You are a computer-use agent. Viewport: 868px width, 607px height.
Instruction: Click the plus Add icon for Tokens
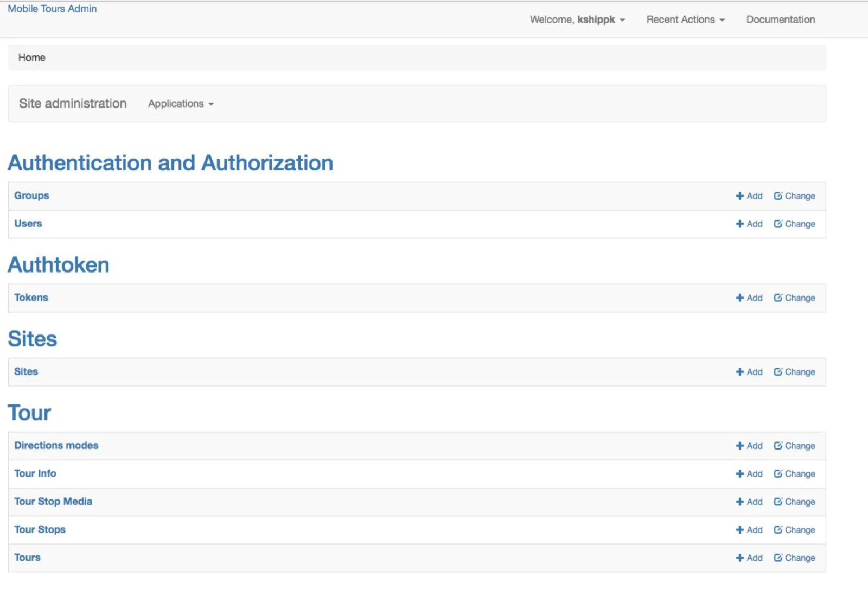pos(739,298)
